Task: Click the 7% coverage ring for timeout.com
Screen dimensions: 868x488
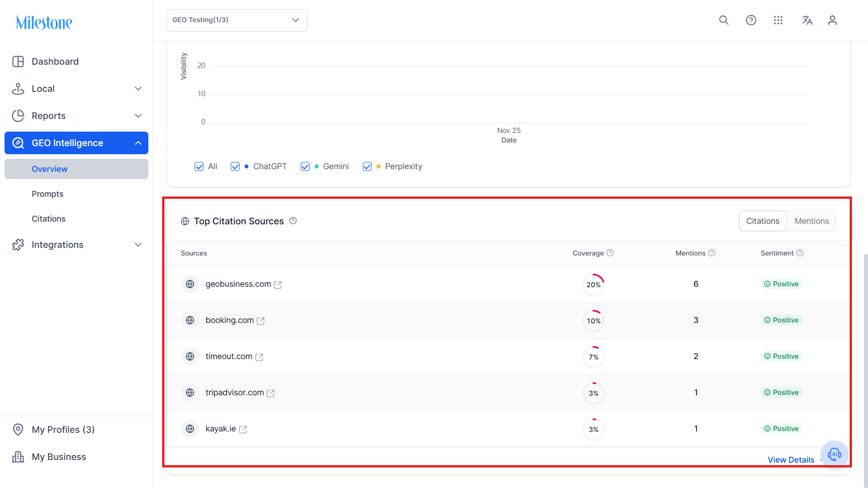Action: tap(593, 357)
